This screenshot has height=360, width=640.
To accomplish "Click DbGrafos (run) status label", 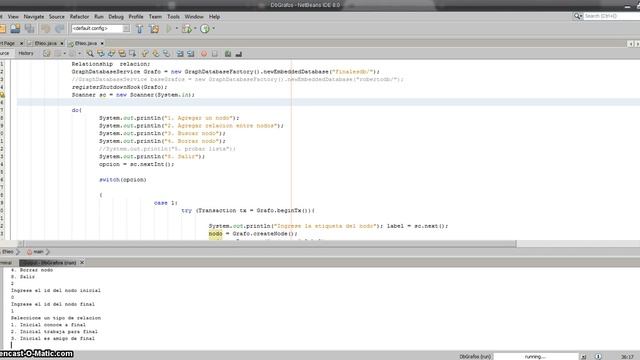I will pyautogui.click(x=475, y=356).
